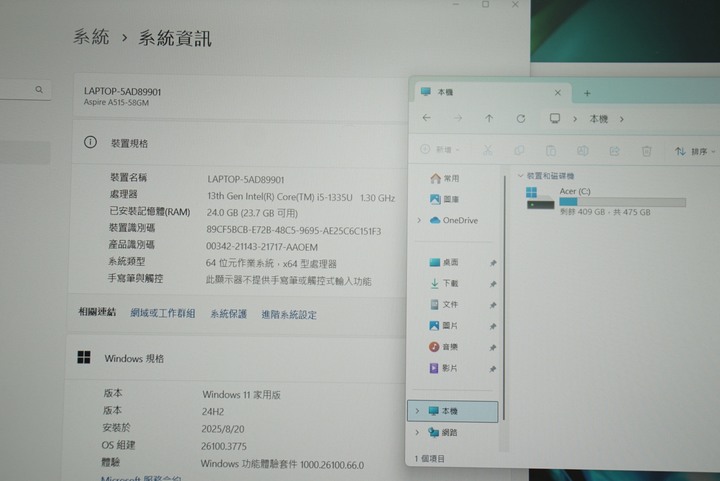The width and height of the screenshot is (720, 481).
Task: Open the 新增 new item dropdown
Action: click(x=440, y=149)
